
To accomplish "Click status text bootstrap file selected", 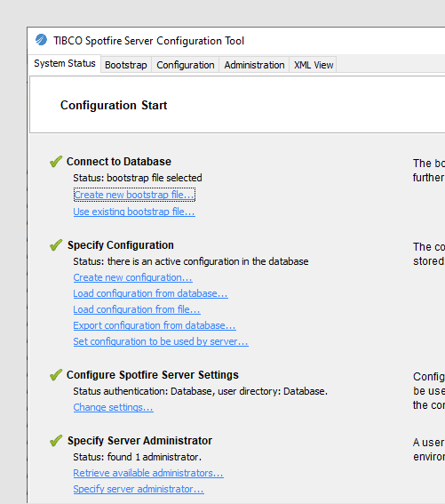I will click(x=138, y=178).
